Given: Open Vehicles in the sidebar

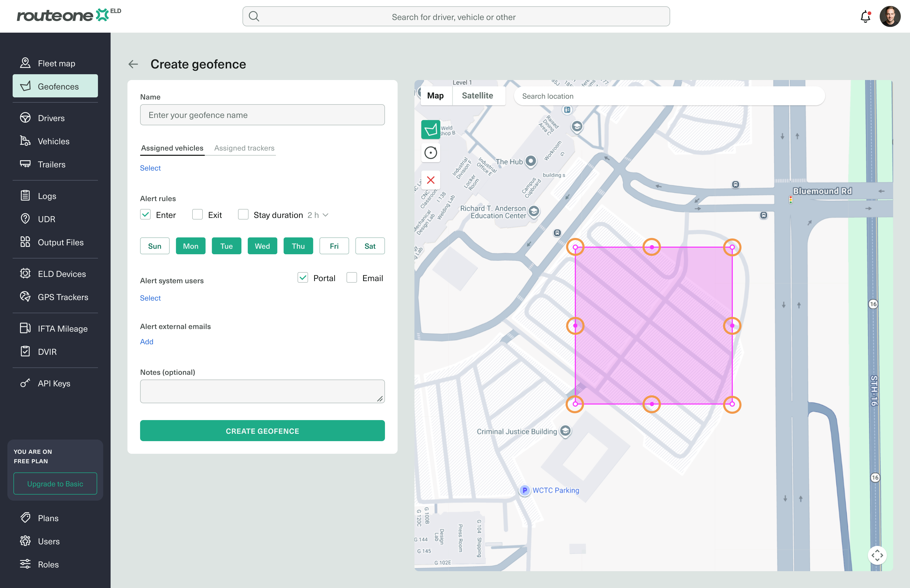Looking at the screenshot, I should [x=55, y=141].
